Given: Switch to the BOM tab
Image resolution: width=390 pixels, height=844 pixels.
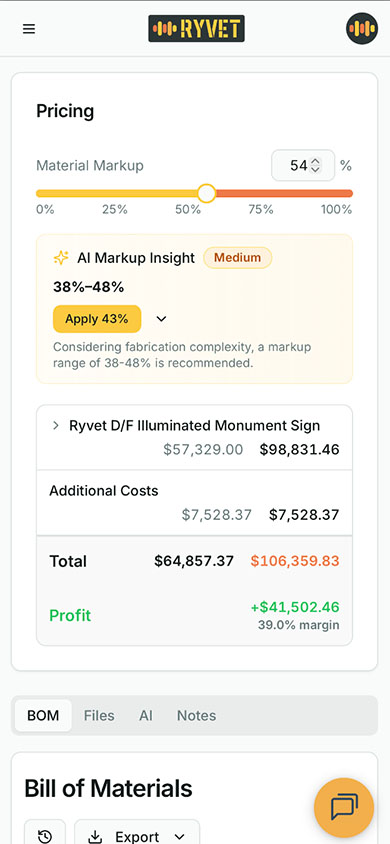Looking at the screenshot, I should pyautogui.click(x=43, y=715).
